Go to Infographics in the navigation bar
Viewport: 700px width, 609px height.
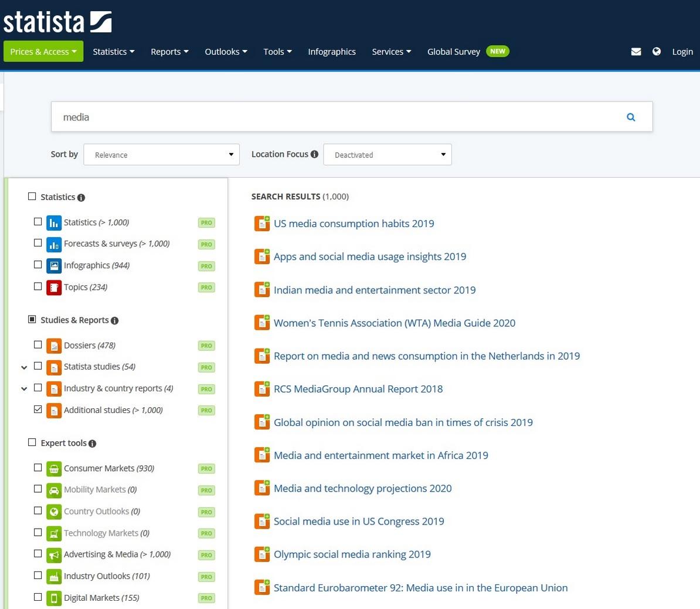tap(332, 52)
